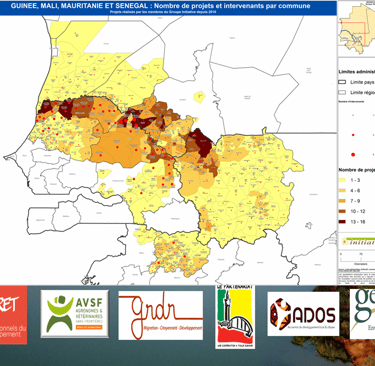Image resolution: width=375 pixels, height=366 pixels.
Task: Click the AVSF Agronomes & Vétérinaires logo
Action: 75,314
